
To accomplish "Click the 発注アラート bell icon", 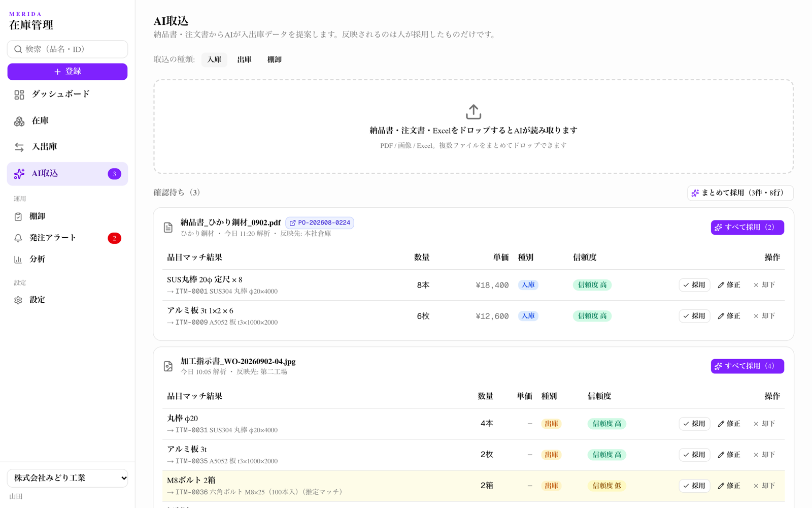I will 18,238.
